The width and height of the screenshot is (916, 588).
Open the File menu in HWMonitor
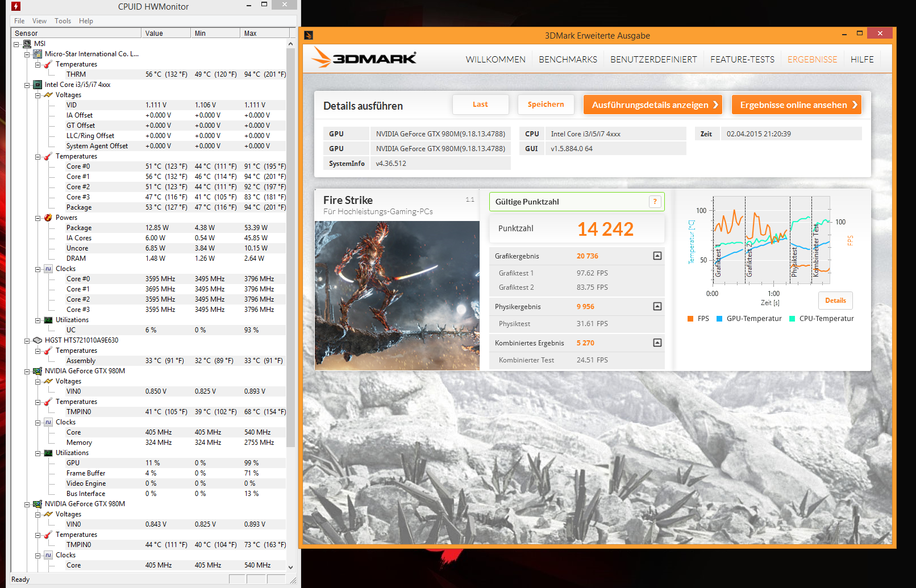pos(19,21)
